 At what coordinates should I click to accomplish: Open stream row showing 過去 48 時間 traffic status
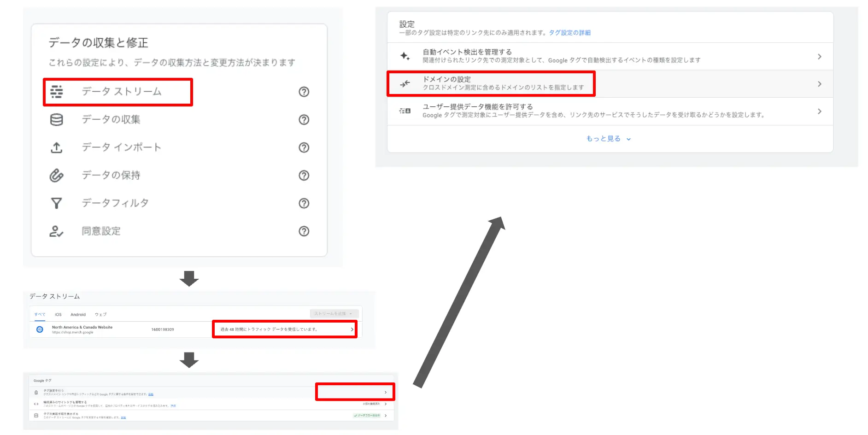coord(285,329)
